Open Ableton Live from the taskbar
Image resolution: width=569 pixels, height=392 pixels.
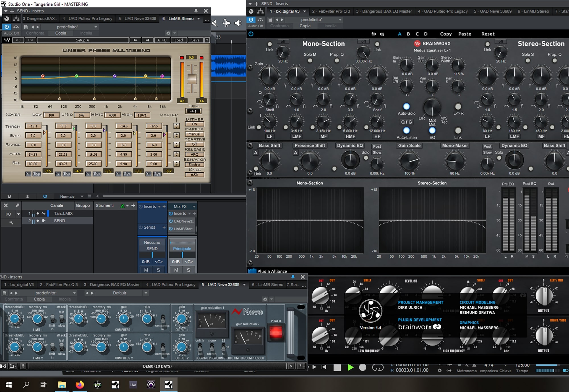tap(133, 385)
